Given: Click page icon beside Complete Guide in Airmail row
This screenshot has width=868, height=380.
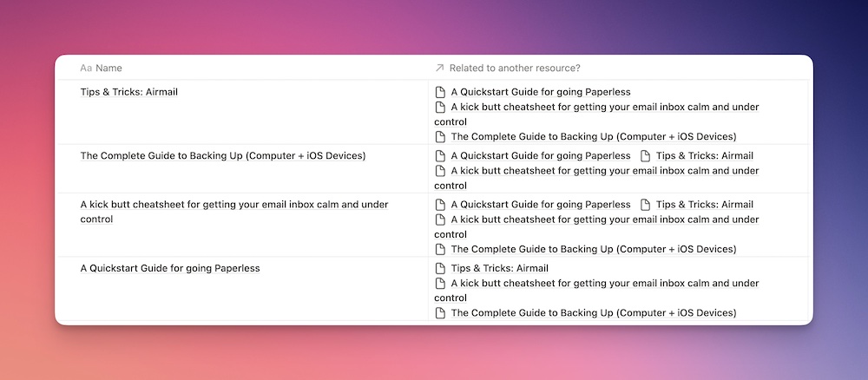Looking at the screenshot, I should (440, 136).
